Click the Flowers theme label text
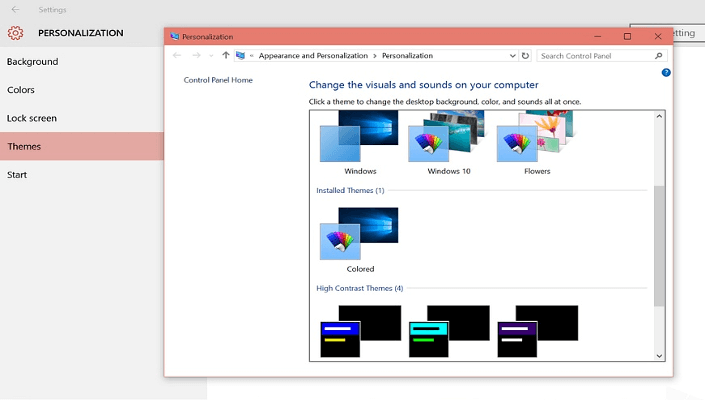Screen dimensions: 705x400 click(537, 171)
